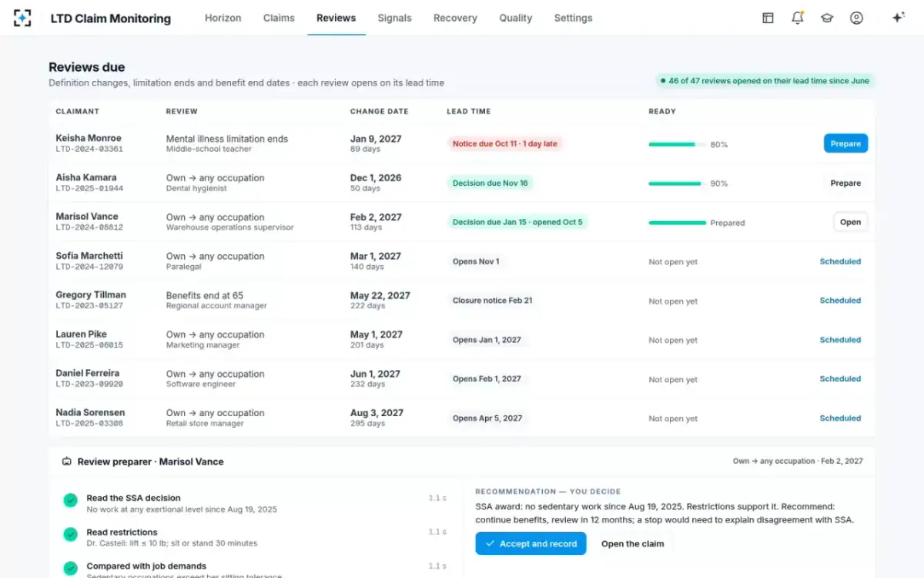This screenshot has width=924, height=578.
Task: Switch to the Claims tab
Action: pyautogui.click(x=279, y=18)
